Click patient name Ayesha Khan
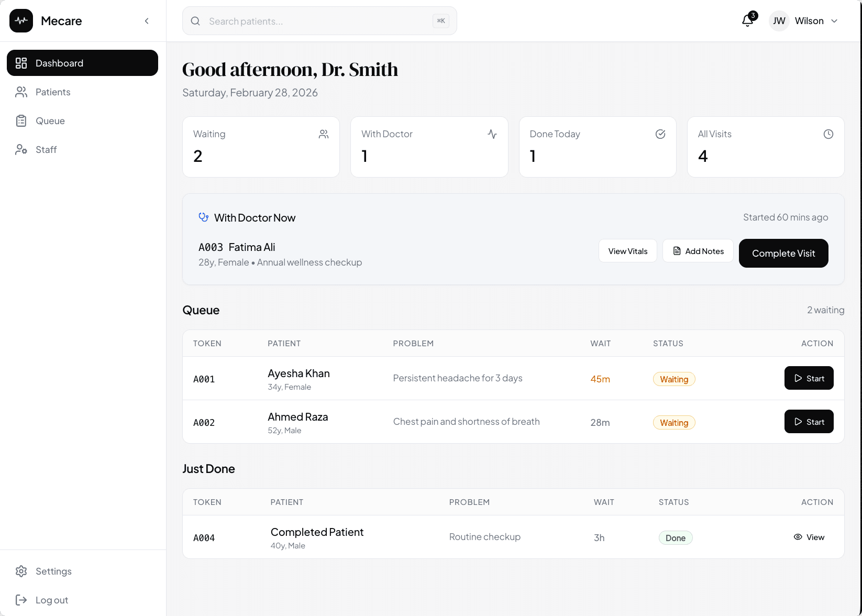The width and height of the screenshot is (862, 616). click(299, 373)
